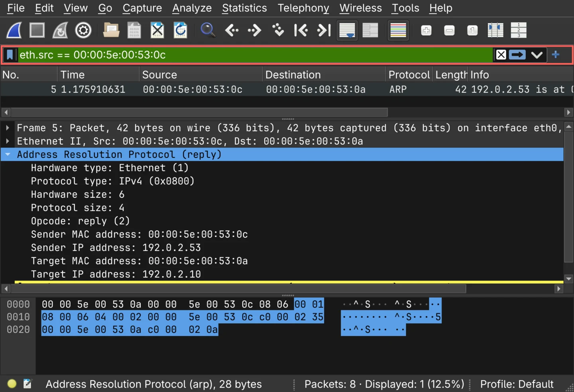
Task: Reset packet text to normal size
Action: [472, 30]
